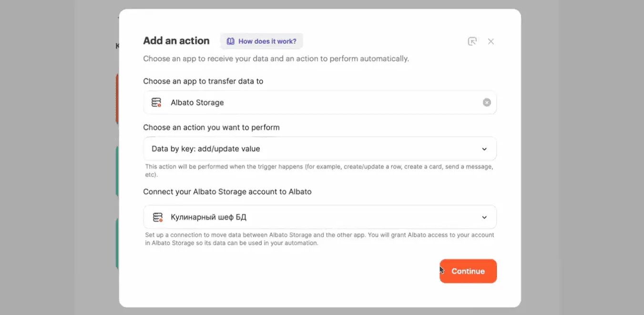The image size is (644, 315).
Task: Click the hint text starting This action will be performed
Action: pyautogui.click(x=318, y=171)
